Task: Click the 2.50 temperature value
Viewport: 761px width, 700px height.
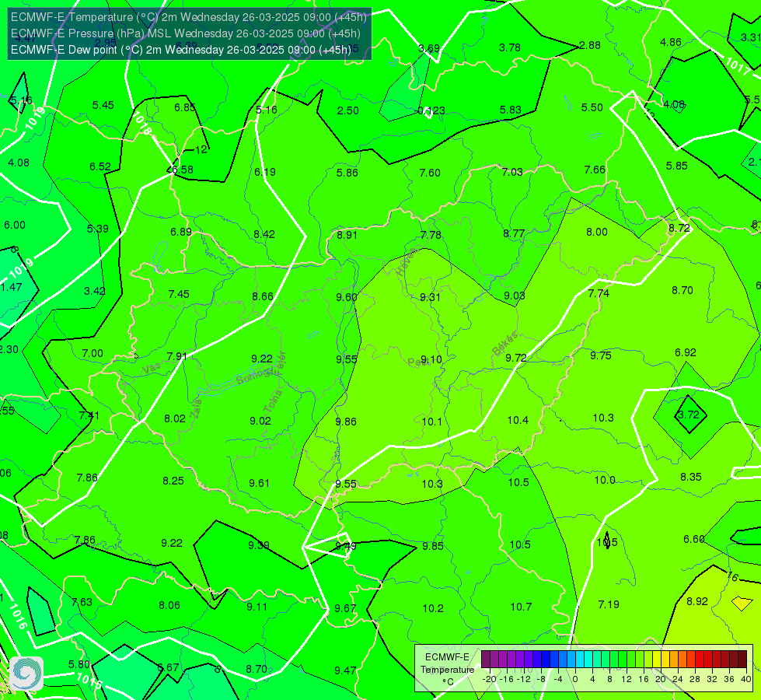Action: (x=348, y=110)
